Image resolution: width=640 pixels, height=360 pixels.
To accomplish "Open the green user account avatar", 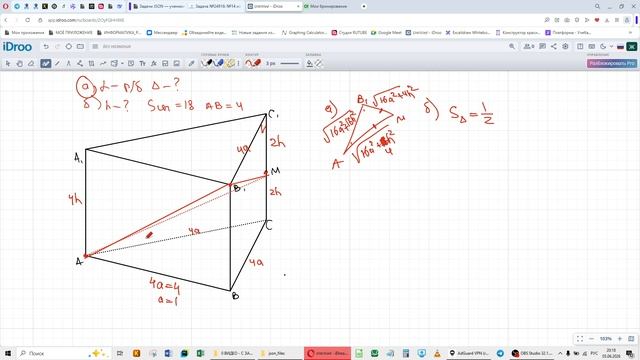I will (632, 47).
